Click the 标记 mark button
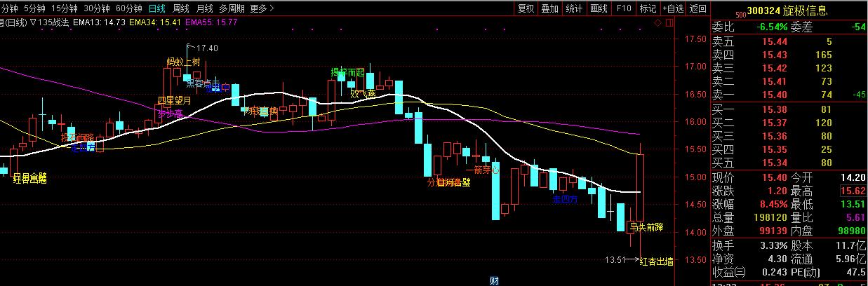Viewport: 868px width, 286px height. (x=648, y=9)
